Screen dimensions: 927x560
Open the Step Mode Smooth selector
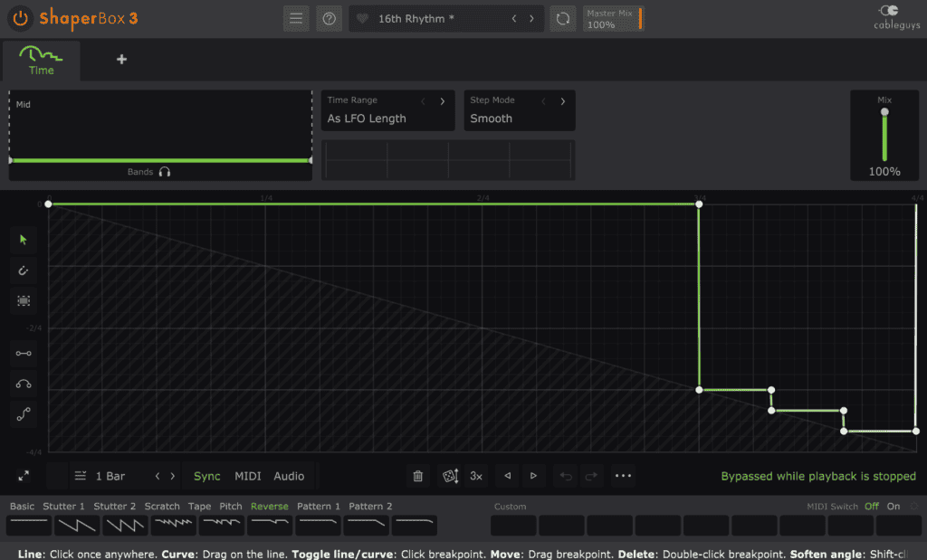(520, 119)
